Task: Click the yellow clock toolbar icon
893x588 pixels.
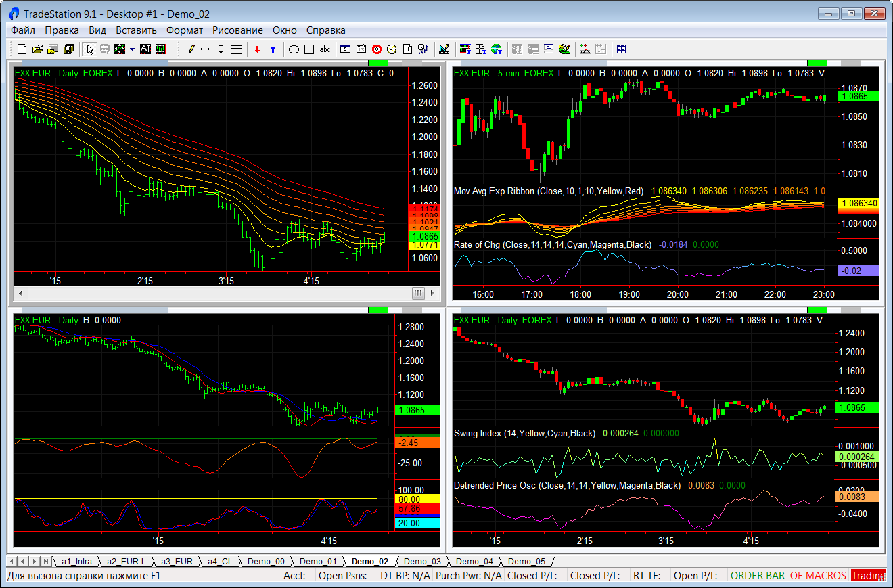Action: (x=392, y=49)
